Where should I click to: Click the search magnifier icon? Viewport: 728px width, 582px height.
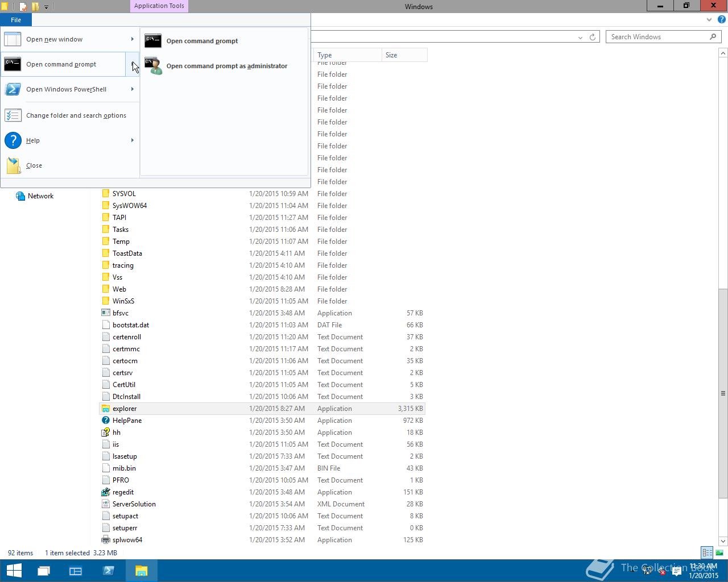click(x=713, y=37)
